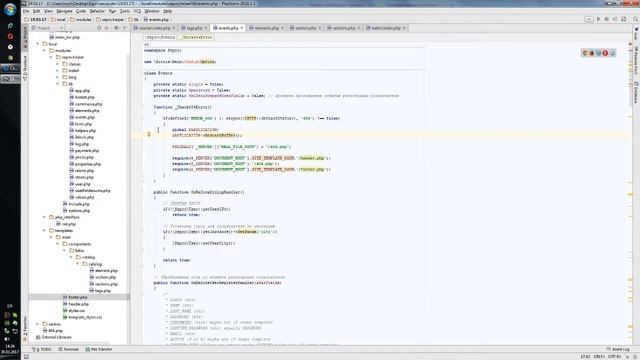
Task: Select user.php in project tree
Action: (x=80, y=184)
